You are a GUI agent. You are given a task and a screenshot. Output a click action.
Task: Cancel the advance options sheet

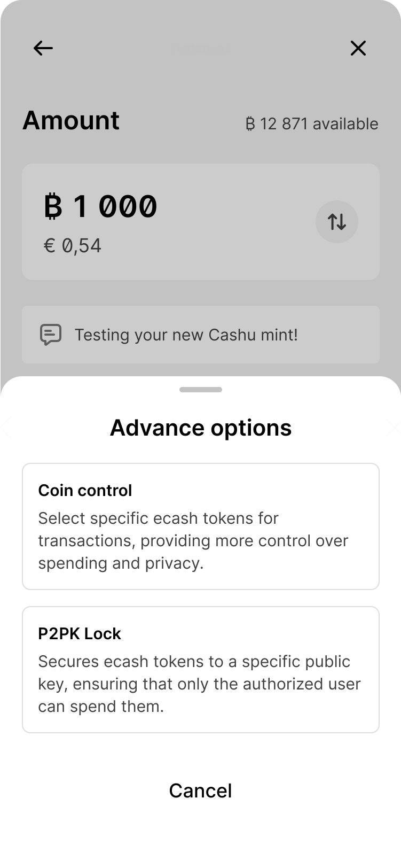pos(201,790)
